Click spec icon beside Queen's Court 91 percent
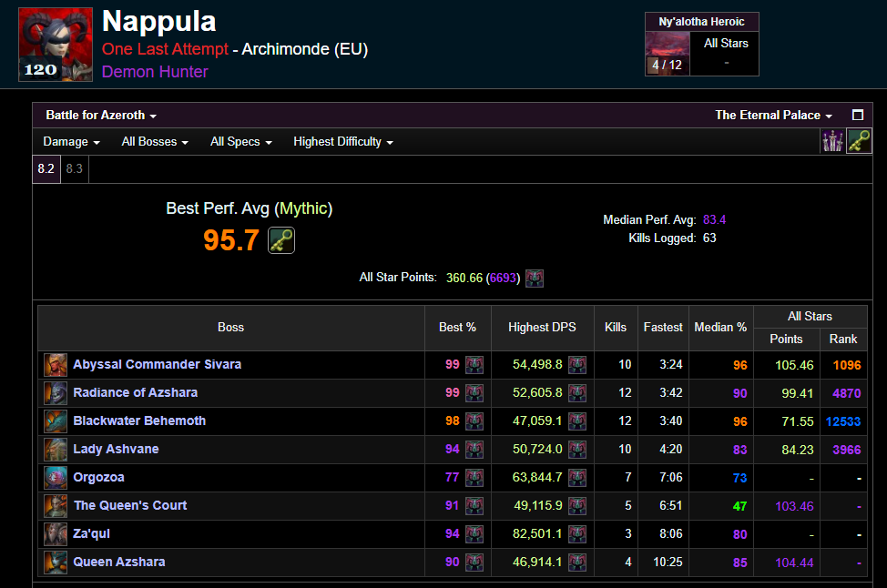The height and width of the screenshot is (588, 887). click(474, 506)
